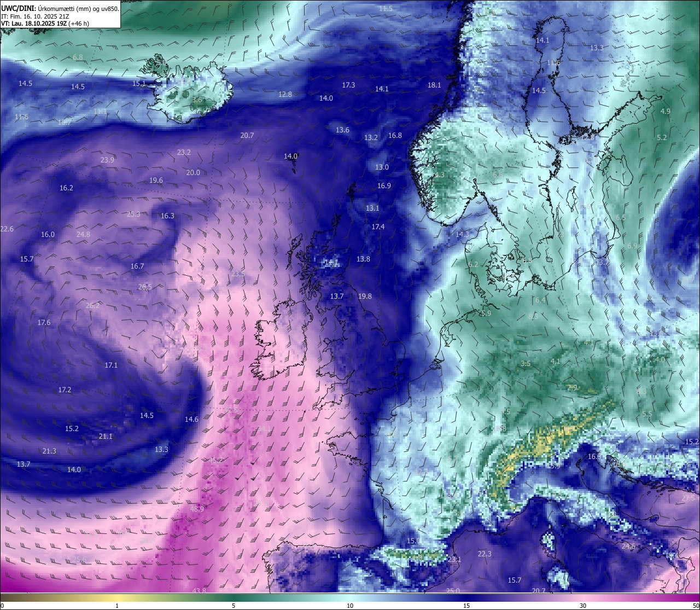Click the 17.2 map value
Viewport: 700px width, 610px height.
pyautogui.click(x=65, y=390)
